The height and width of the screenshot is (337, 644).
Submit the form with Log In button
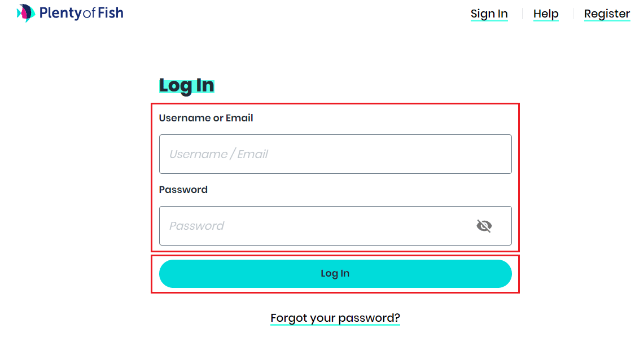point(335,274)
